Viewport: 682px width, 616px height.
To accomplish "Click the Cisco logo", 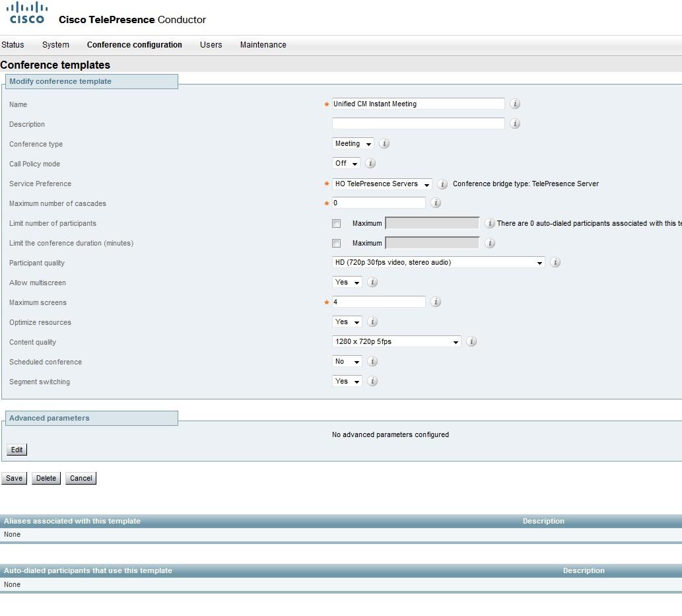I will click(x=27, y=13).
